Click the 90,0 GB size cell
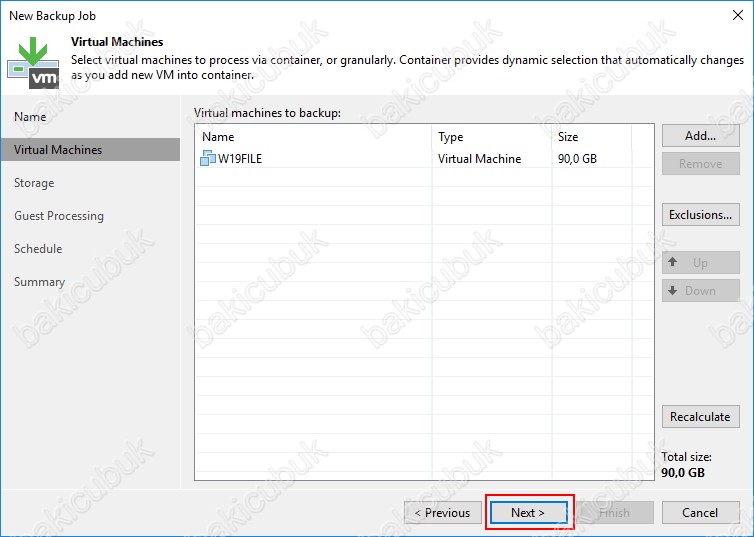This screenshot has height=537, width=754. click(577, 159)
